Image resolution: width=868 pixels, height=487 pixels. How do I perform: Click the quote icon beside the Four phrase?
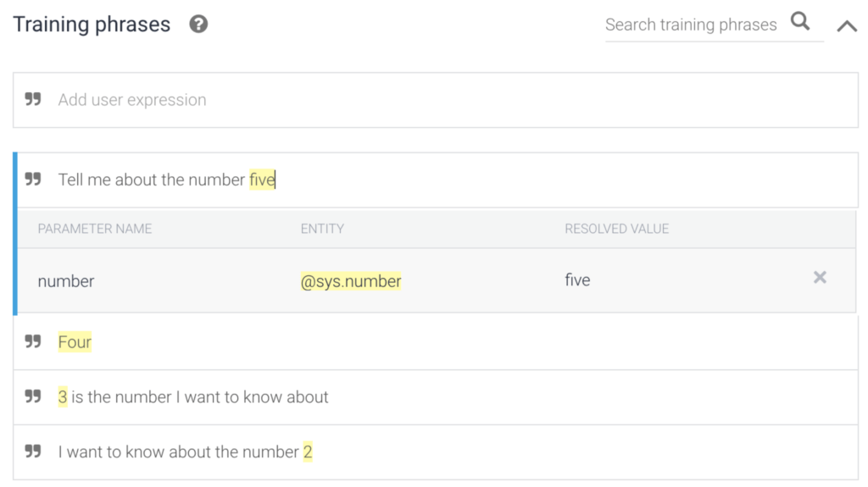click(33, 342)
